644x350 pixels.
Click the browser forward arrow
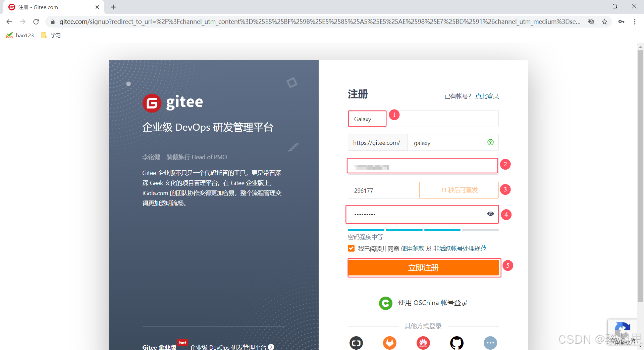22,21
